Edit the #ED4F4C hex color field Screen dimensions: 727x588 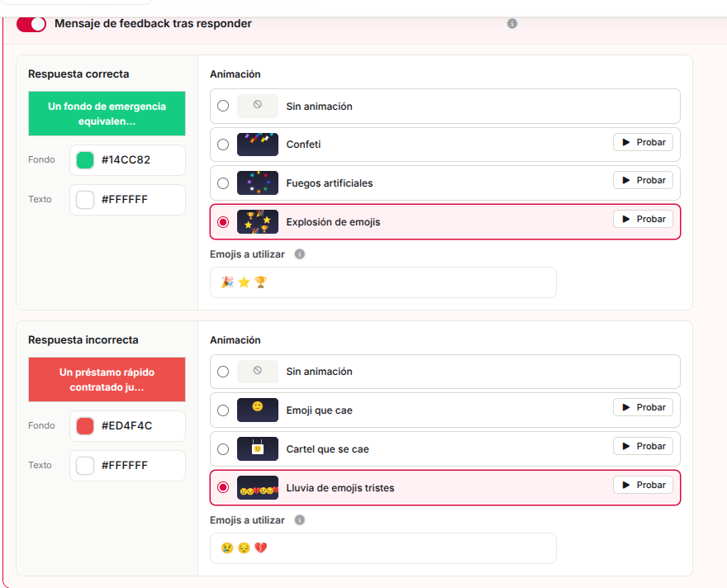click(127, 426)
